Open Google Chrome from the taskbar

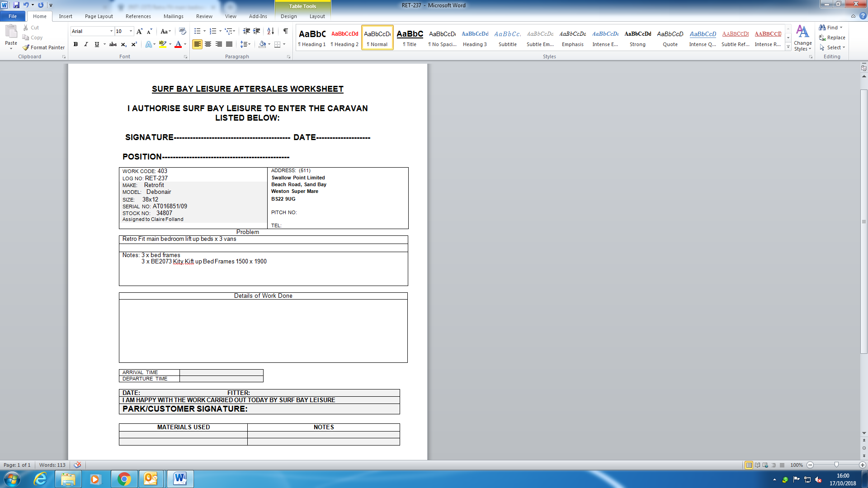124,479
